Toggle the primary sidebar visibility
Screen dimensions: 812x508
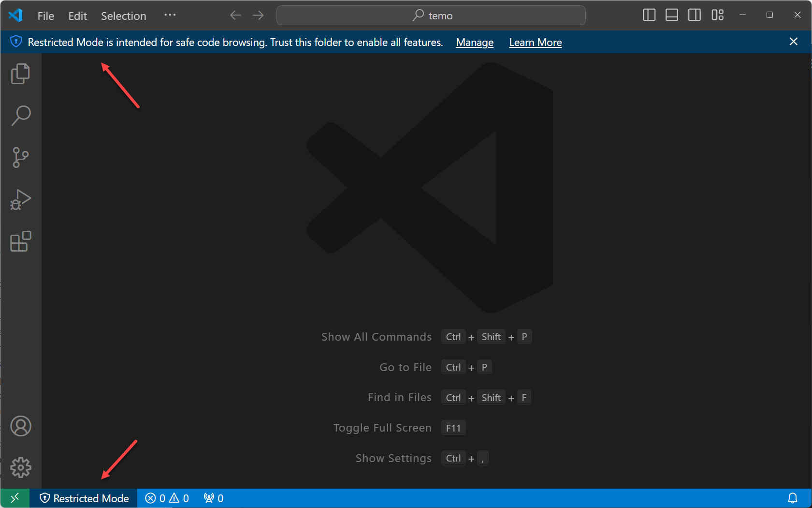649,15
